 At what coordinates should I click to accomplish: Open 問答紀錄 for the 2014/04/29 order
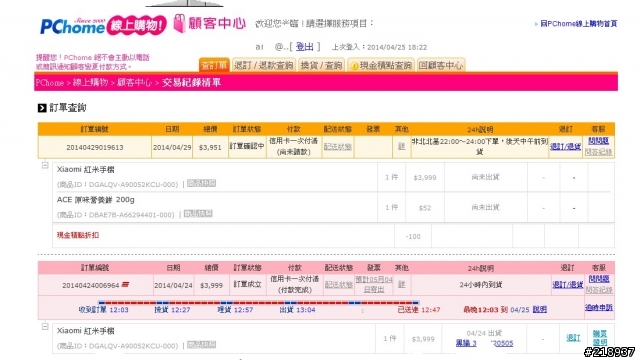pos(598,152)
